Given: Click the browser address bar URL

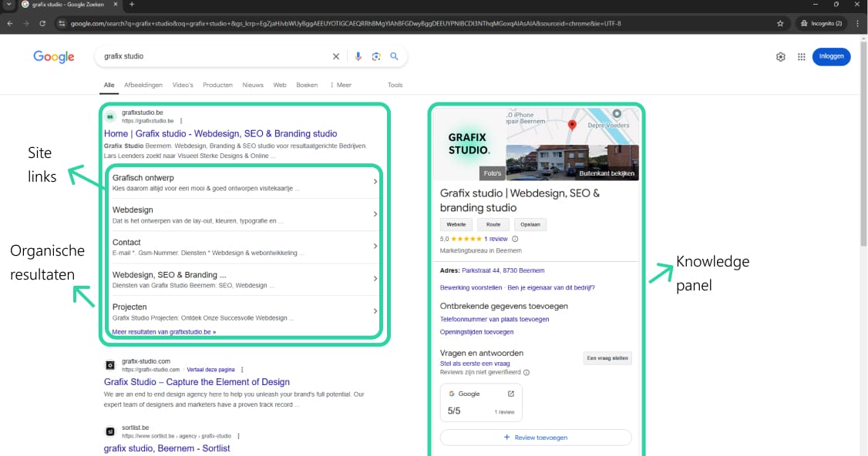Looking at the screenshot, I should tap(346, 24).
